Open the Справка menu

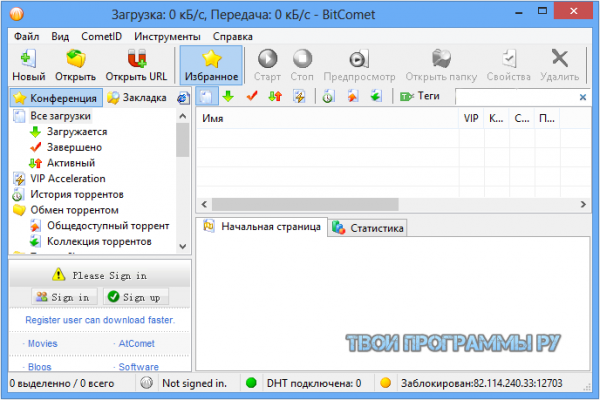[233, 37]
